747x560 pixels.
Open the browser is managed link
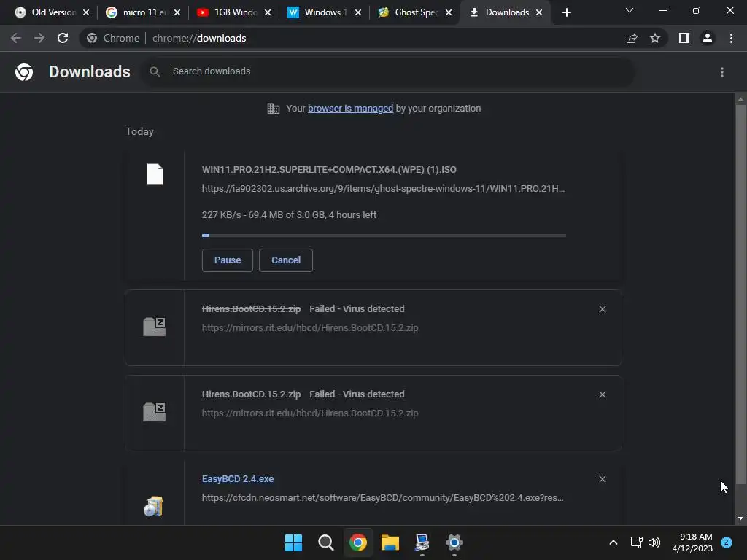pos(351,109)
